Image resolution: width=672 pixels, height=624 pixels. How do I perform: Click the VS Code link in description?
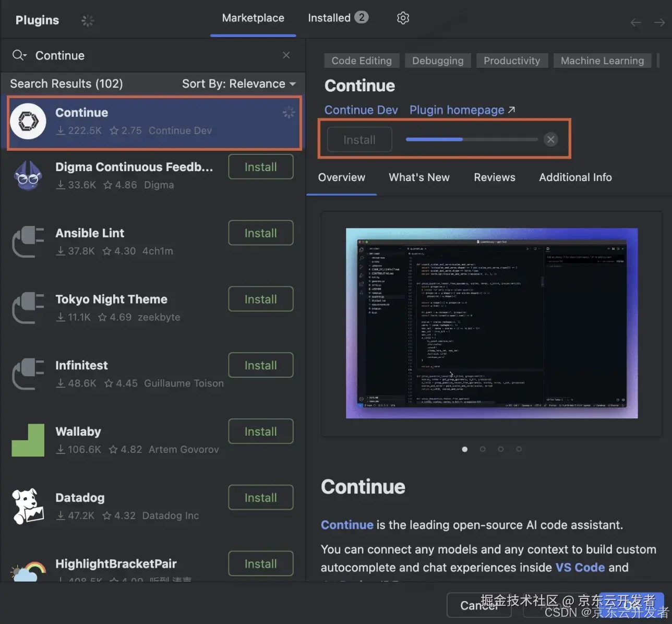pos(580,568)
